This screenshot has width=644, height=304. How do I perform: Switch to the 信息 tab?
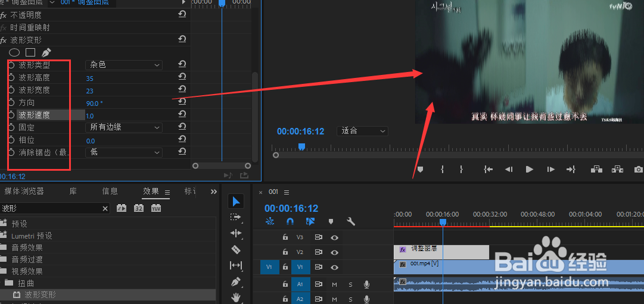pyautogui.click(x=110, y=191)
